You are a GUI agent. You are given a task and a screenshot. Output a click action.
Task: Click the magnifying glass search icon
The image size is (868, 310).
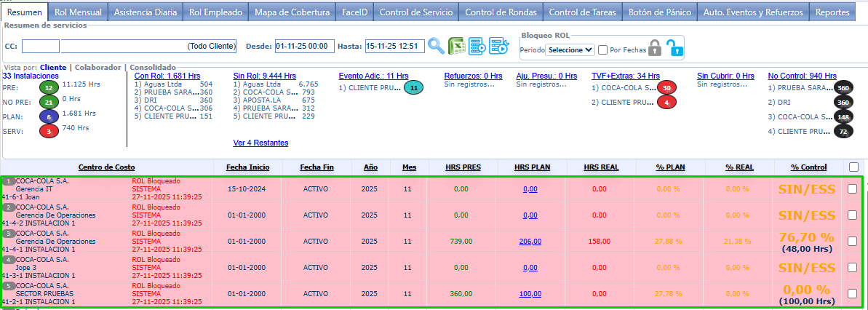pyautogui.click(x=436, y=46)
